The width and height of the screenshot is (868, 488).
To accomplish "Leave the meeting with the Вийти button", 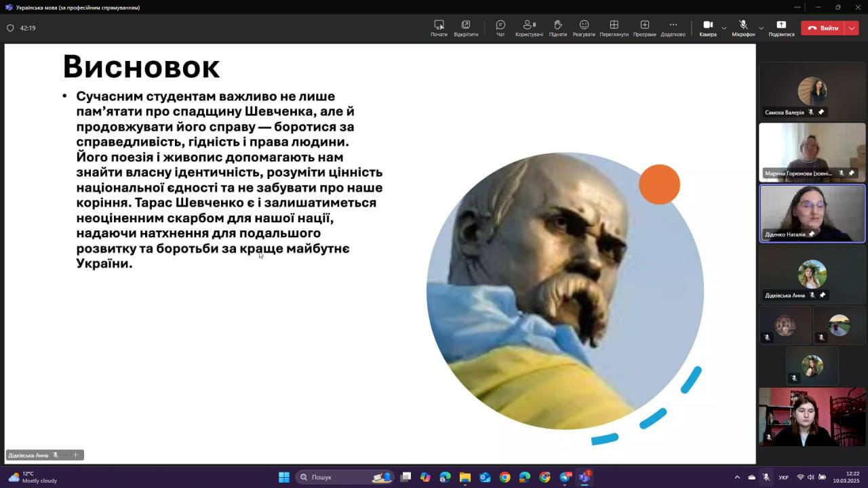I will 823,28.
